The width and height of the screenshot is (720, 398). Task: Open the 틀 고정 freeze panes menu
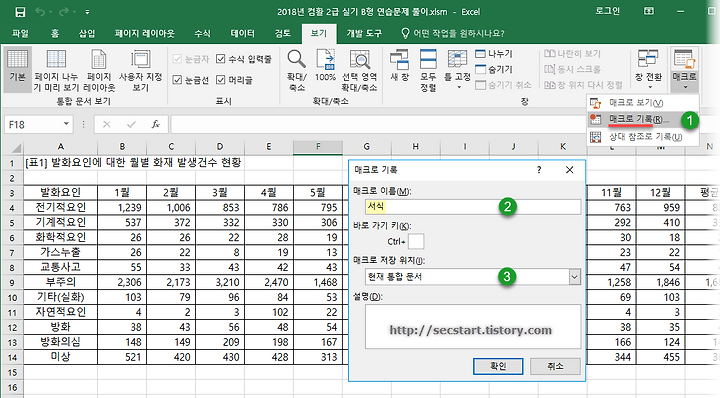(457, 69)
